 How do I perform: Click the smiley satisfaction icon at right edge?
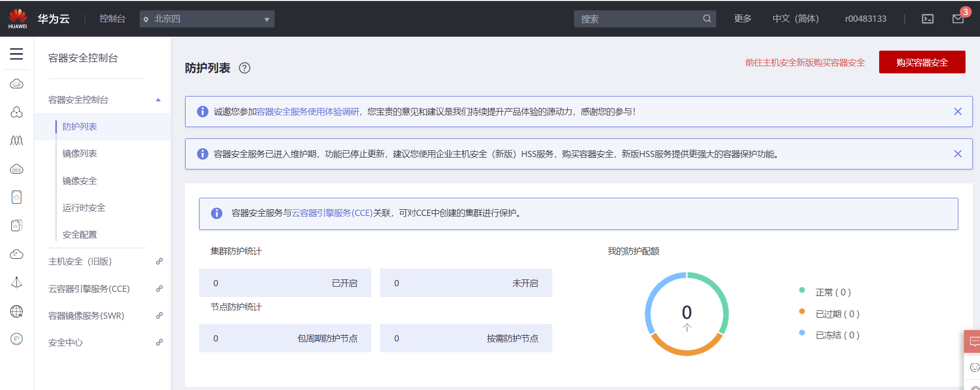(974, 367)
